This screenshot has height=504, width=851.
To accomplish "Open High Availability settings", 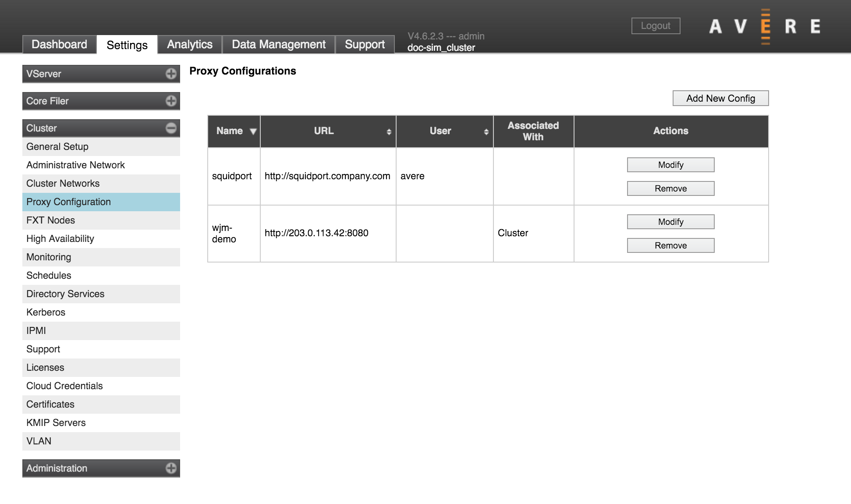I will (x=101, y=239).
